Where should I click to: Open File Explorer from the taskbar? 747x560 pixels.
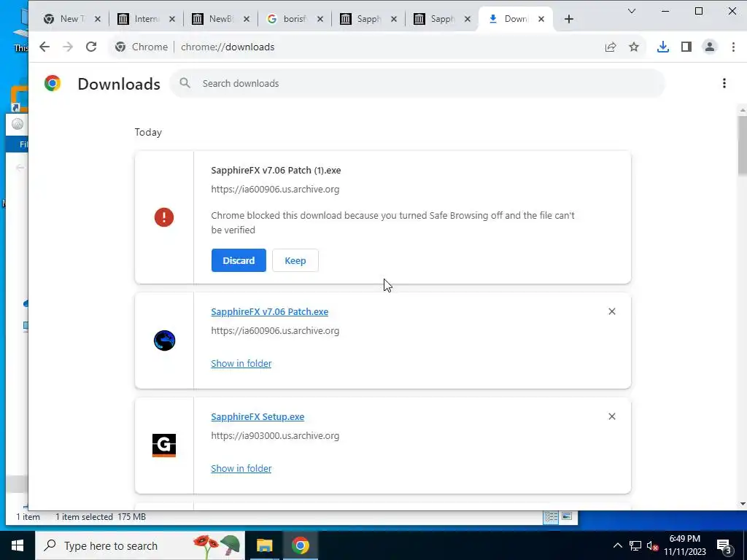coord(264,545)
